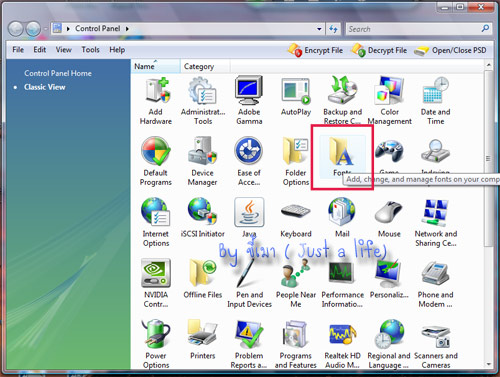Open Offline Files
The image size is (500, 377).
(203, 279)
